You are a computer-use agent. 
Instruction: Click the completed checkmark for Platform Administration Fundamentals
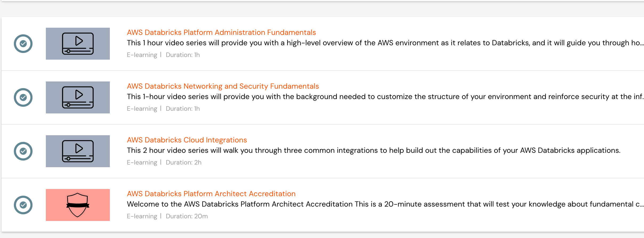pyautogui.click(x=23, y=44)
